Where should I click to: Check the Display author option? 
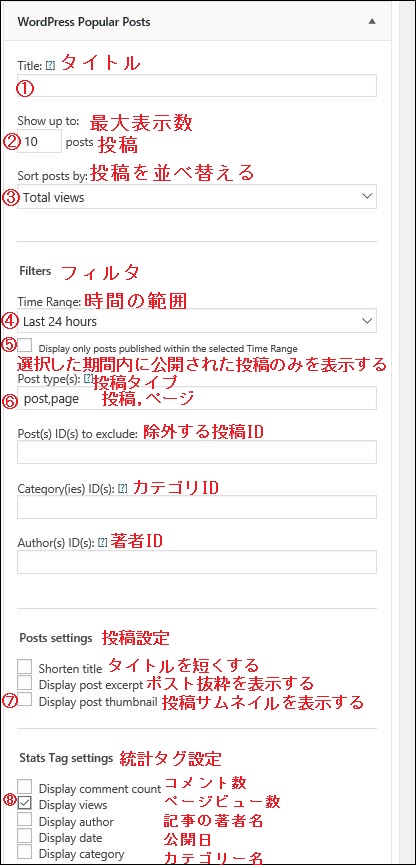click(x=25, y=820)
